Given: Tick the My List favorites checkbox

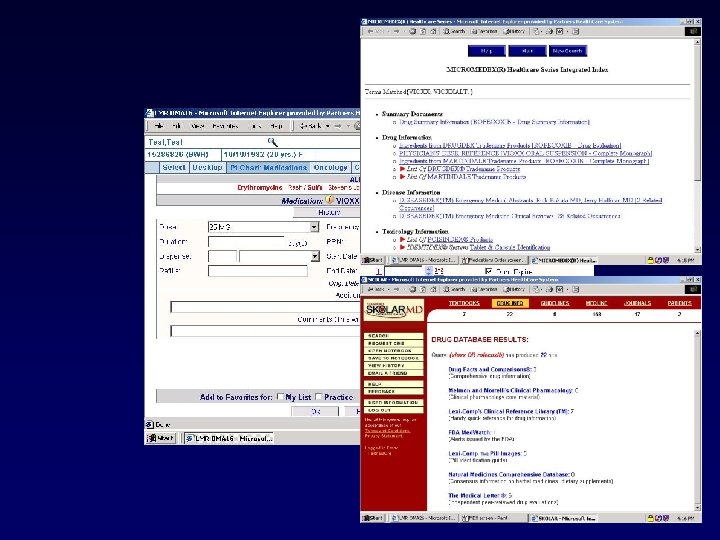Looking at the screenshot, I should click(281, 397).
